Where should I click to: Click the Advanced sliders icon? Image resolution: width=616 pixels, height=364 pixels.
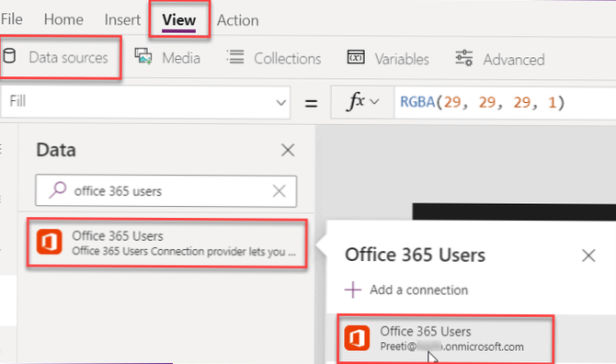coord(464,58)
